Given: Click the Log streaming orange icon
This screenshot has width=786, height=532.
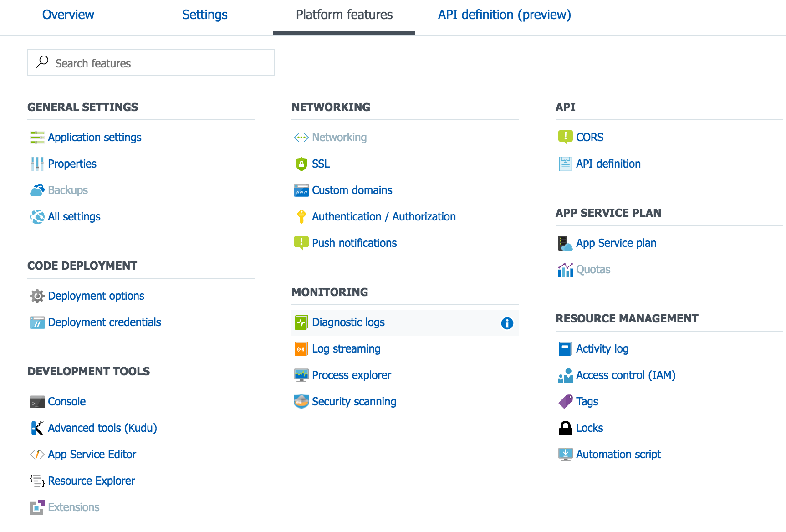Looking at the screenshot, I should tap(301, 349).
